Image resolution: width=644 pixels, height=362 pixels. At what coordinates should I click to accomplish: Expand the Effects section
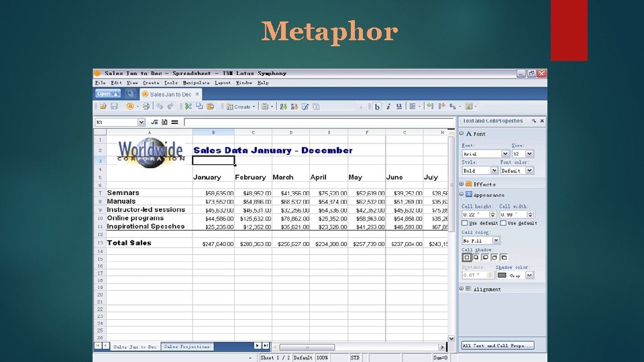coord(462,184)
